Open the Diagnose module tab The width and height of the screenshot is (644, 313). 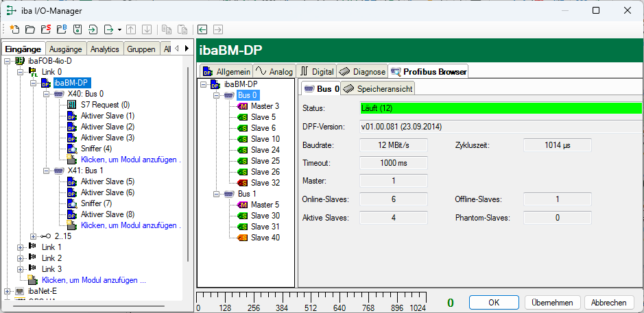point(362,71)
